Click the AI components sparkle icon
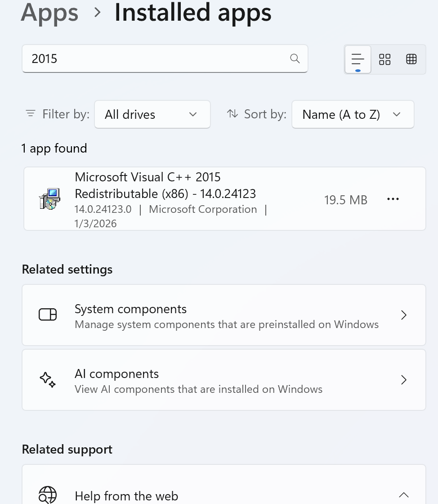 [x=48, y=380]
